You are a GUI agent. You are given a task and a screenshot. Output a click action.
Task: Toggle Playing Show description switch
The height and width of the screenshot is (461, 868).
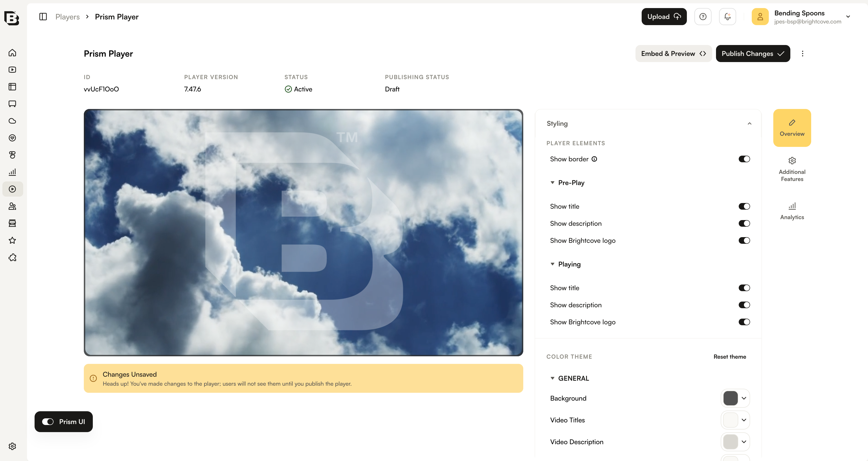[744, 305]
